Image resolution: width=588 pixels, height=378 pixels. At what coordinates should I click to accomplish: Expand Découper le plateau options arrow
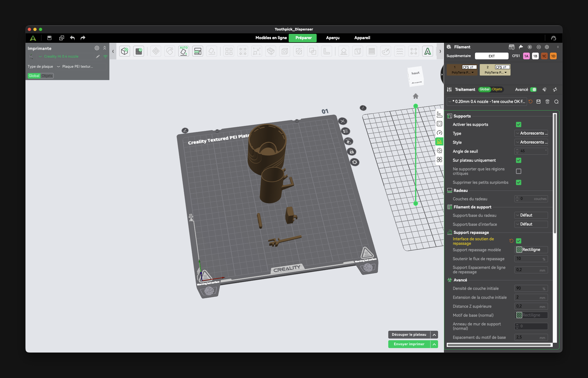click(x=434, y=335)
